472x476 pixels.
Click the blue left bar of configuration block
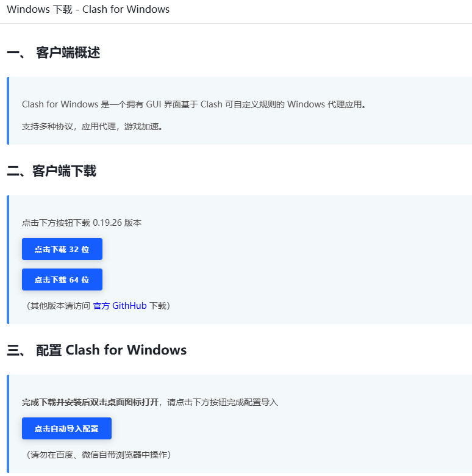click(8, 424)
